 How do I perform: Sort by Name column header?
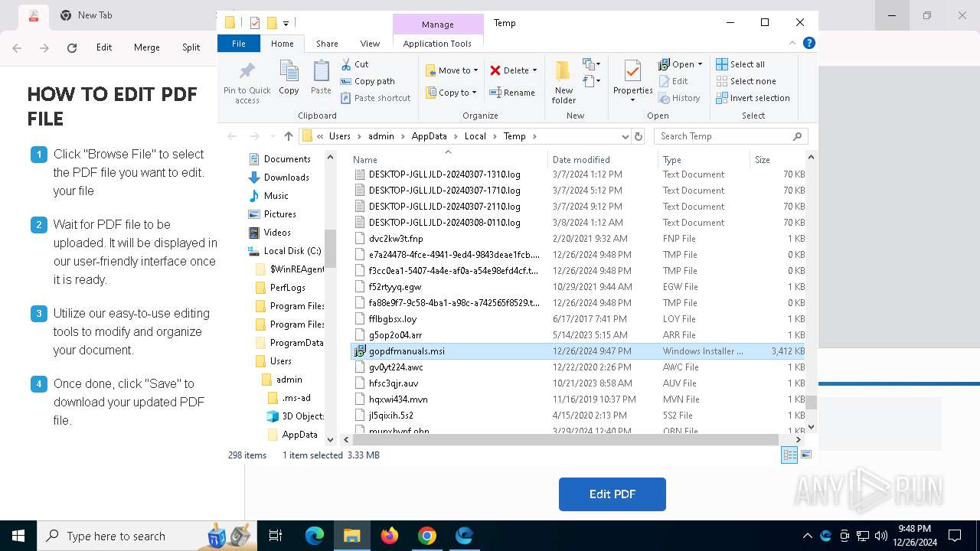[448, 159]
